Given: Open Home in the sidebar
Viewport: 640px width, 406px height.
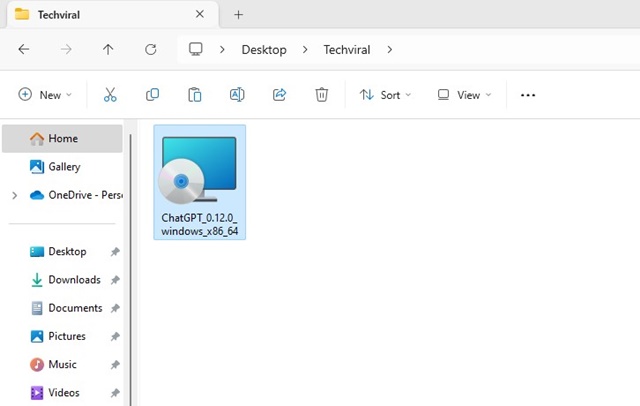Looking at the screenshot, I should (x=62, y=138).
